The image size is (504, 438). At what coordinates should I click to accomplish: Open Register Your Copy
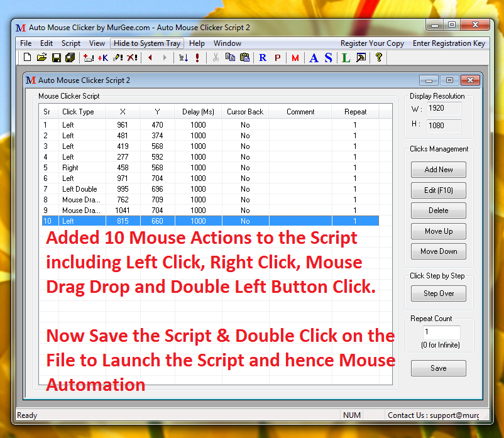pos(372,43)
